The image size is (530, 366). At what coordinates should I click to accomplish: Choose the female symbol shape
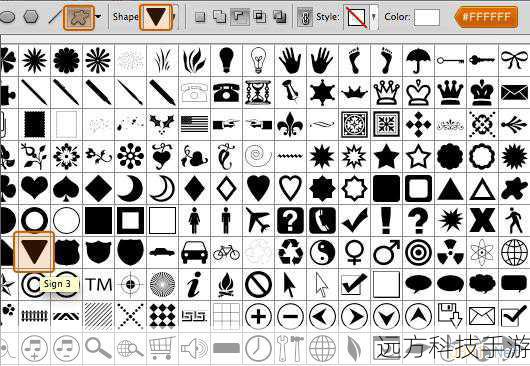coord(354,252)
